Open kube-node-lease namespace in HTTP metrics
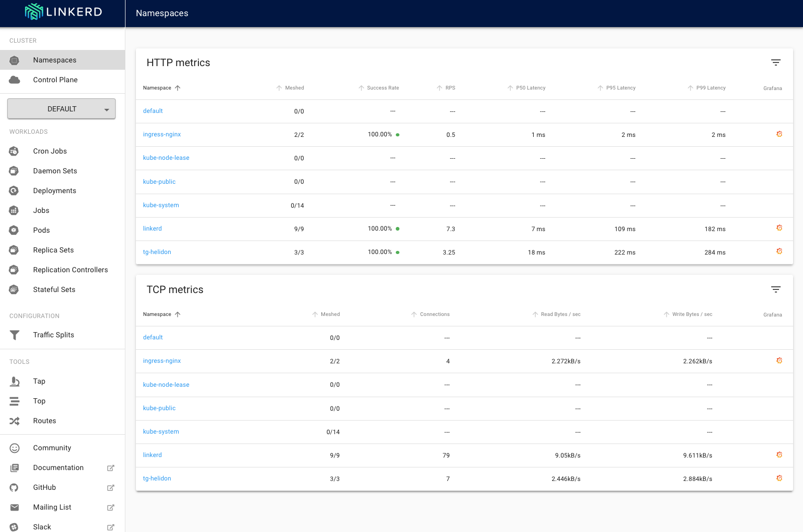The height and width of the screenshot is (532, 803). 166,158
